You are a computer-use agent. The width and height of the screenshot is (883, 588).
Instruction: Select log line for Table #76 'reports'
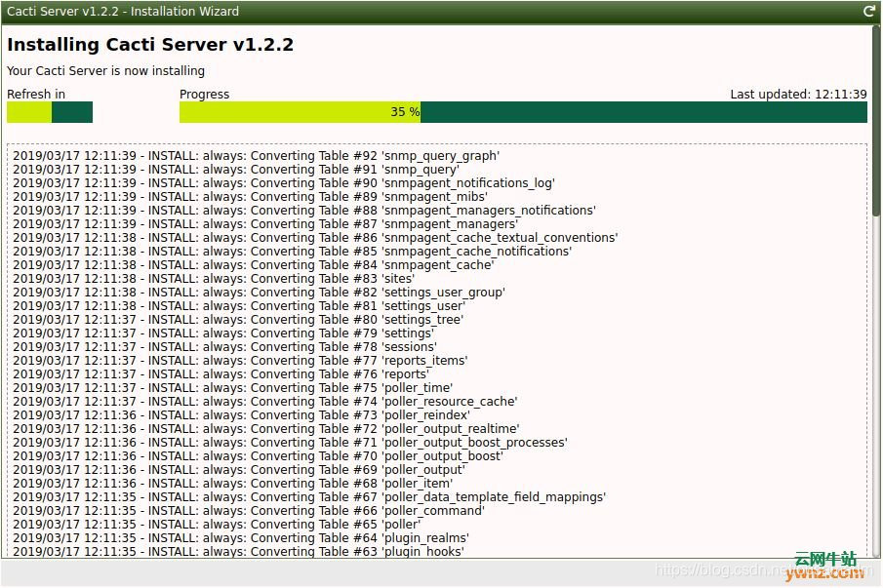point(221,373)
